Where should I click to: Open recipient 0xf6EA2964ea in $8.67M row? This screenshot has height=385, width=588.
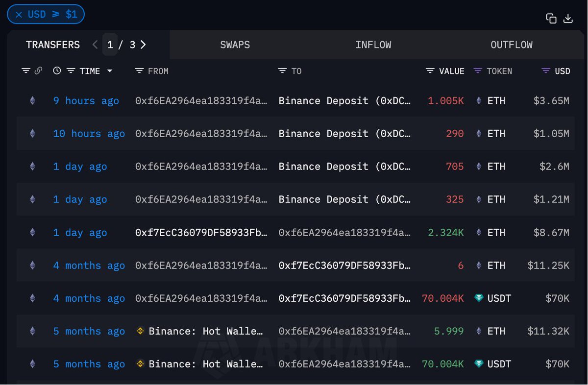click(x=345, y=233)
